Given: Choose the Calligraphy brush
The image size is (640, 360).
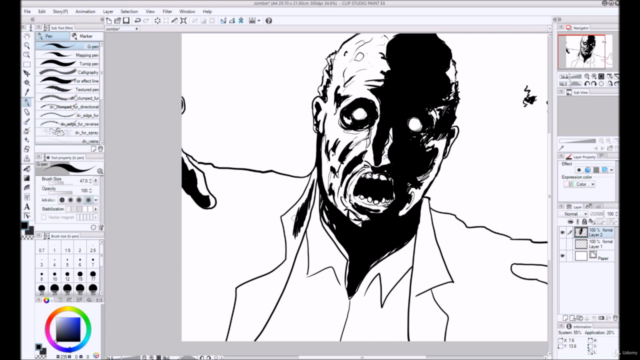Looking at the screenshot, I should [68, 72].
